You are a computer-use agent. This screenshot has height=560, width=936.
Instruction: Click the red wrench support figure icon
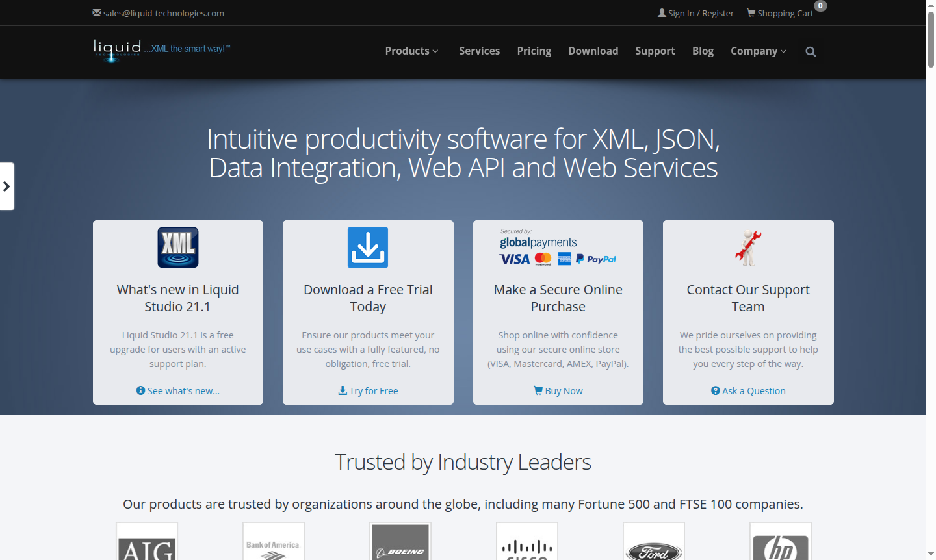pos(748,248)
